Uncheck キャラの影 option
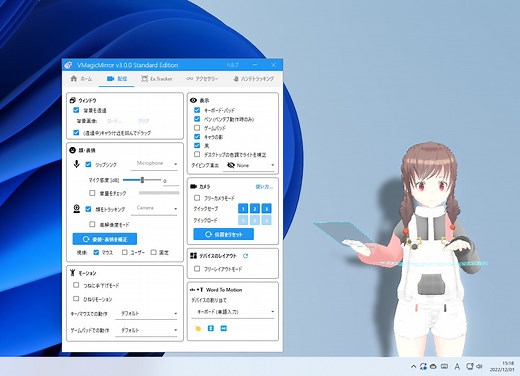The height and width of the screenshot is (376, 520). (x=197, y=136)
